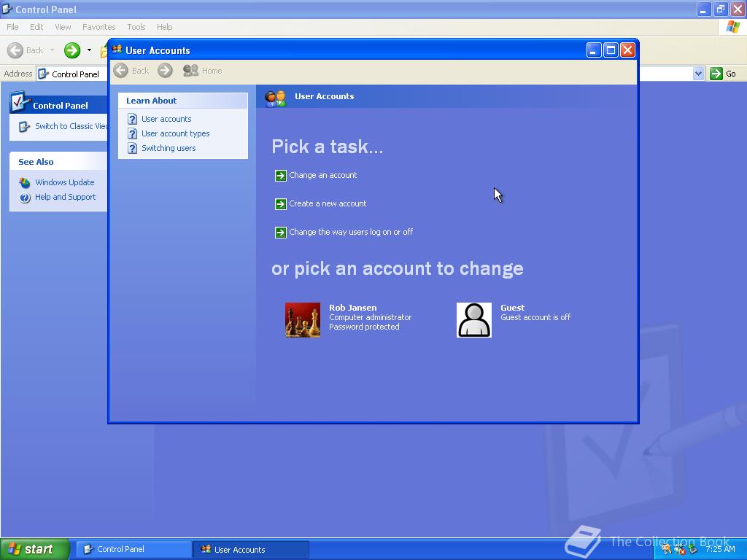Image resolution: width=747 pixels, height=560 pixels.
Task: Open the Tools menu
Action: pos(136,26)
